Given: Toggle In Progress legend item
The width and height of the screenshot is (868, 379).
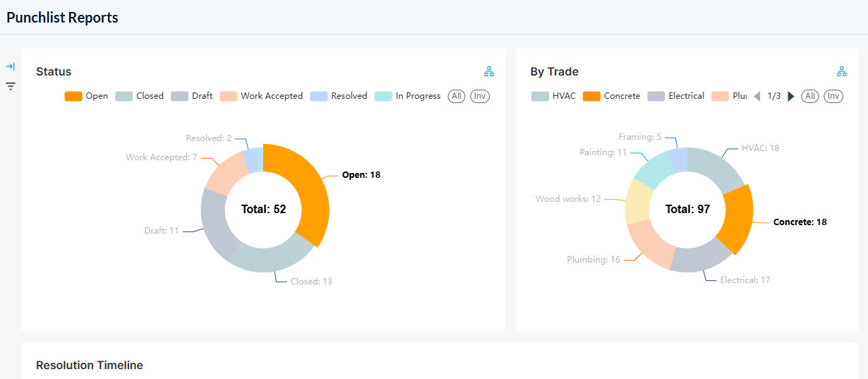Looking at the screenshot, I should 407,96.
